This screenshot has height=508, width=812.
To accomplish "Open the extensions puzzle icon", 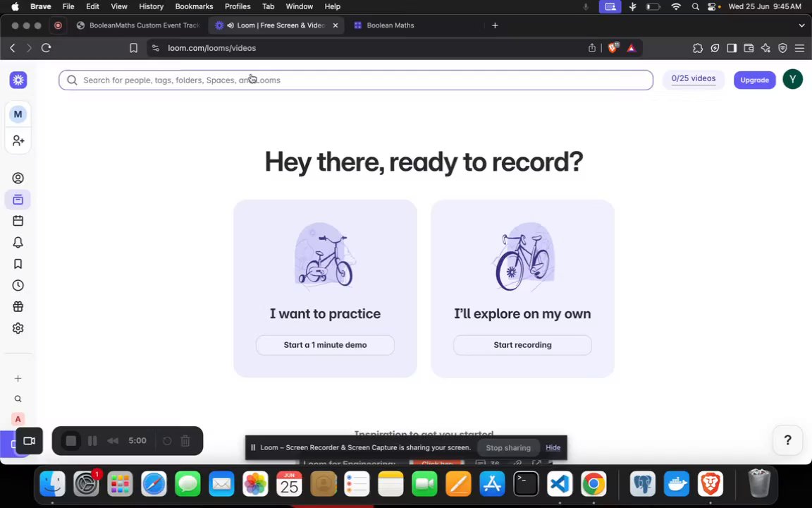I will [x=698, y=48].
